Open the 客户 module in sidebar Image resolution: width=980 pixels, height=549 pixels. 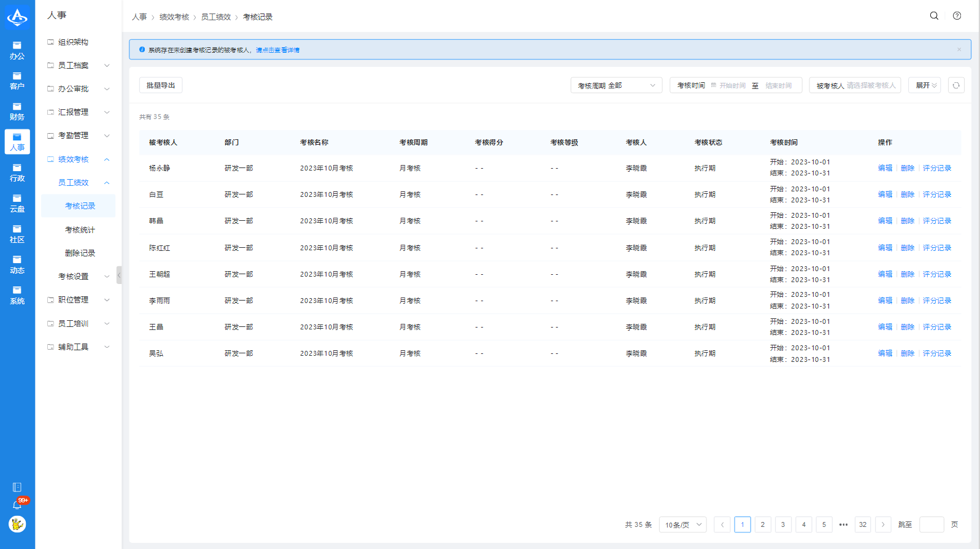17,81
